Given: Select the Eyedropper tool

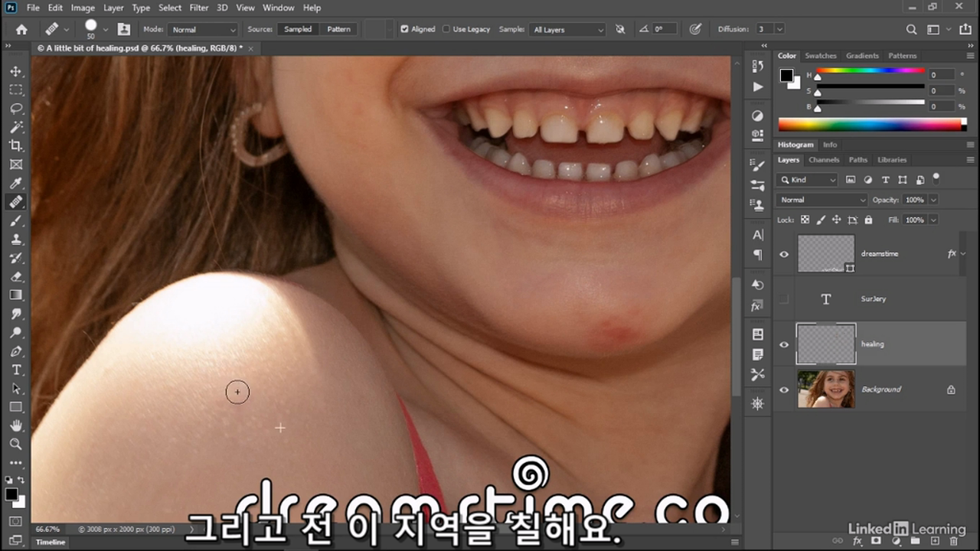Looking at the screenshot, I should tap(16, 183).
